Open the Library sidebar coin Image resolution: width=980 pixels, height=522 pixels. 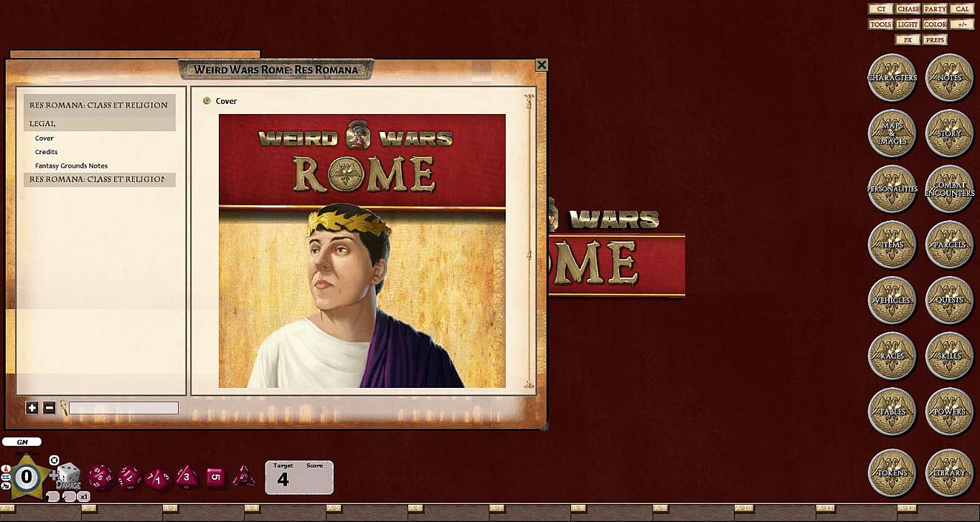(x=949, y=473)
